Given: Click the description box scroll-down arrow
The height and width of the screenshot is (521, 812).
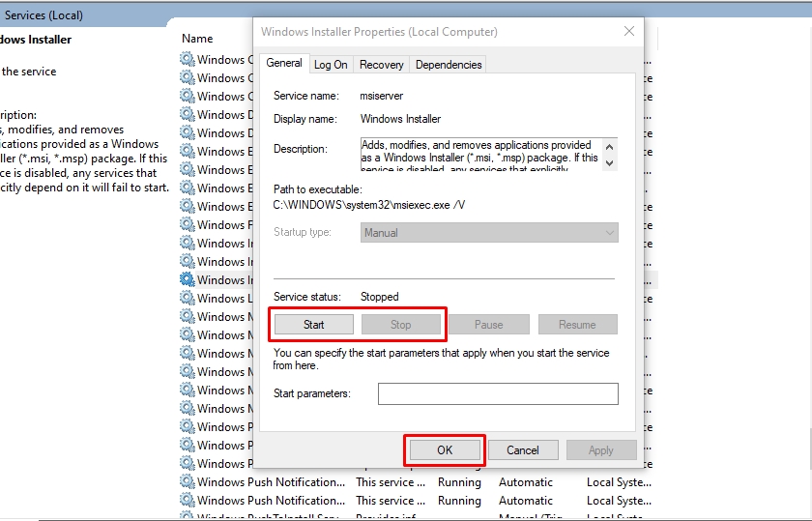Looking at the screenshot, I should coord(610,163).
